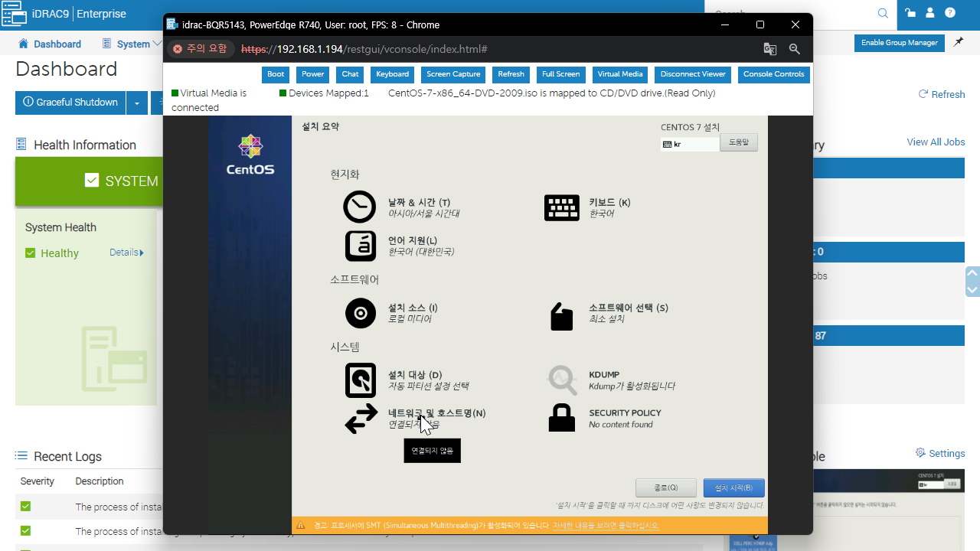The image size is (980, 551).
Task: Click the Settings gear icon
Action: (x=921, y=453)
